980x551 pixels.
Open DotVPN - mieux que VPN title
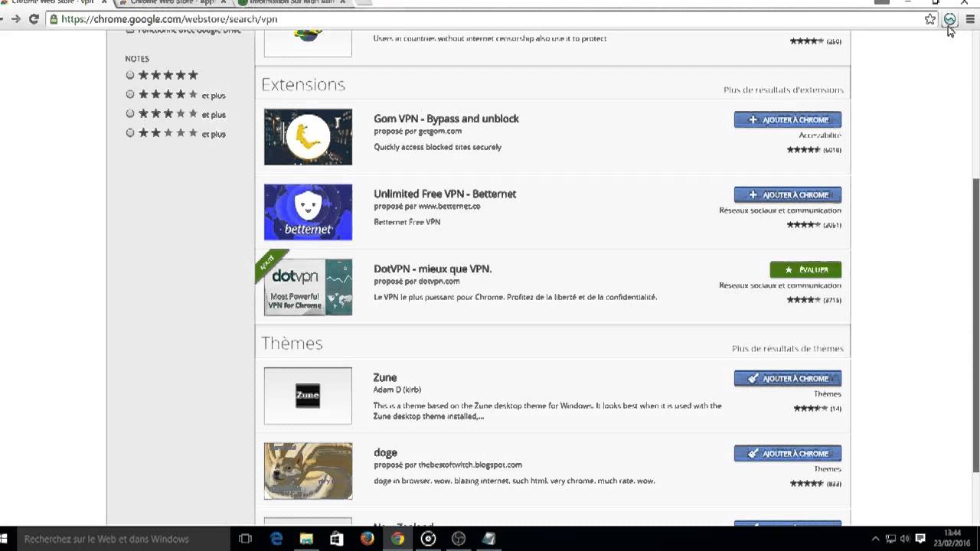pyautogui.click(x=433, y=269)
